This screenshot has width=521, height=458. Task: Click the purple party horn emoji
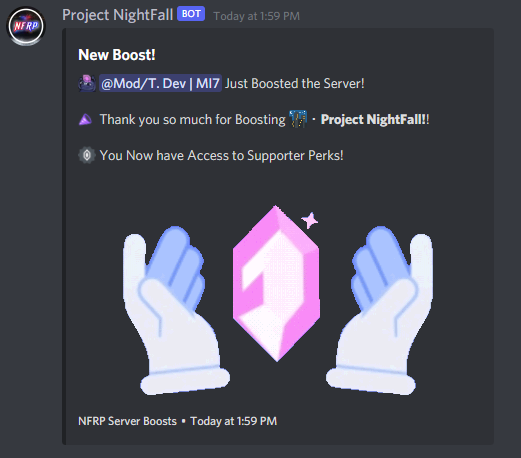pyautogui.click(x=85, y=119)
